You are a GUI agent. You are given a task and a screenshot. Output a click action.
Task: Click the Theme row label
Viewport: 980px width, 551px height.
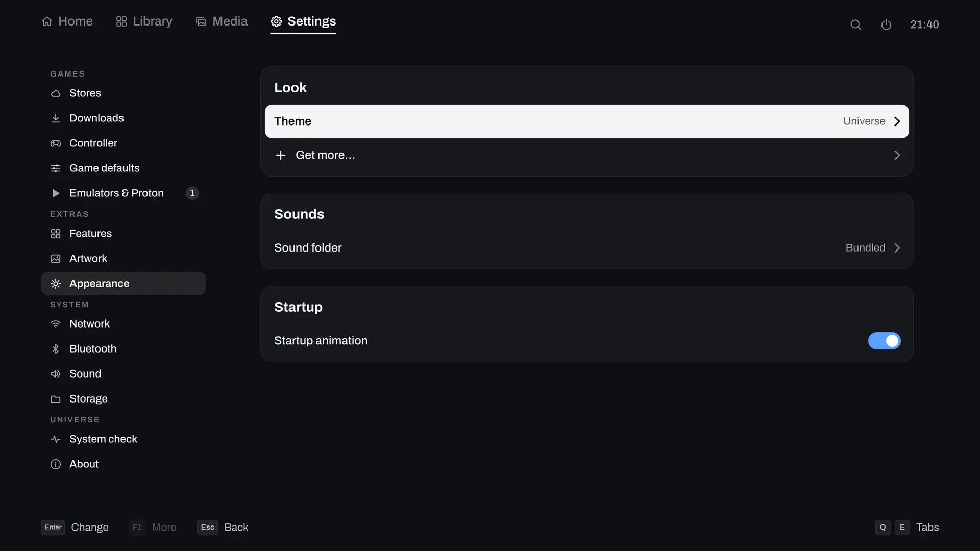(292, 121)
